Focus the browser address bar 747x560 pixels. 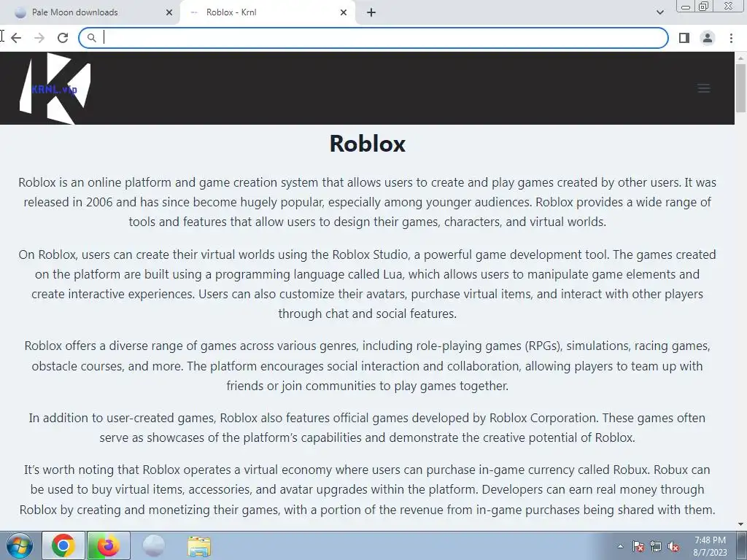(x=373, y=38)
